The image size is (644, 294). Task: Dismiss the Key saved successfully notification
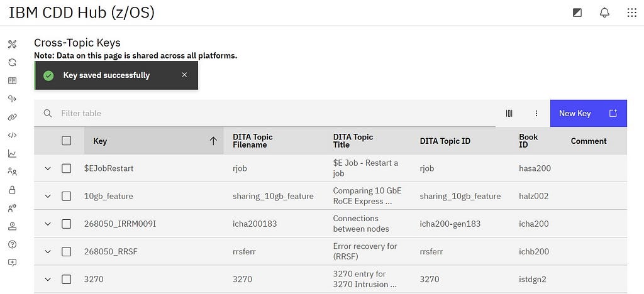pos(184,75)
